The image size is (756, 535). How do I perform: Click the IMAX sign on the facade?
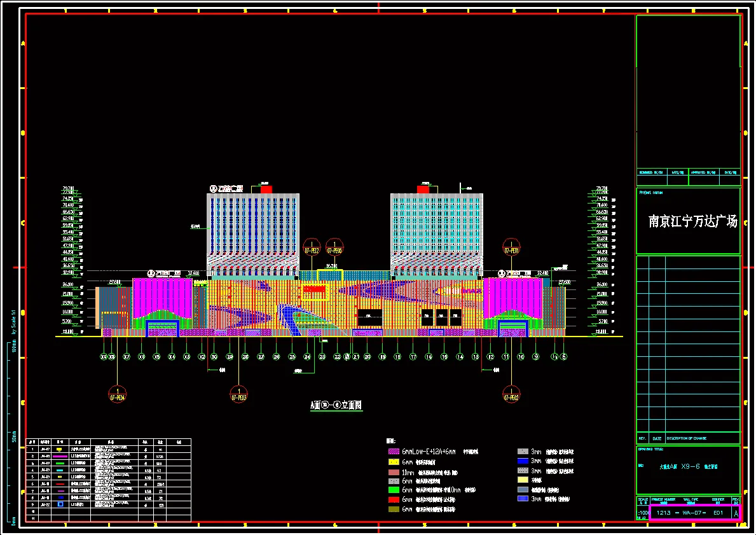471,291
